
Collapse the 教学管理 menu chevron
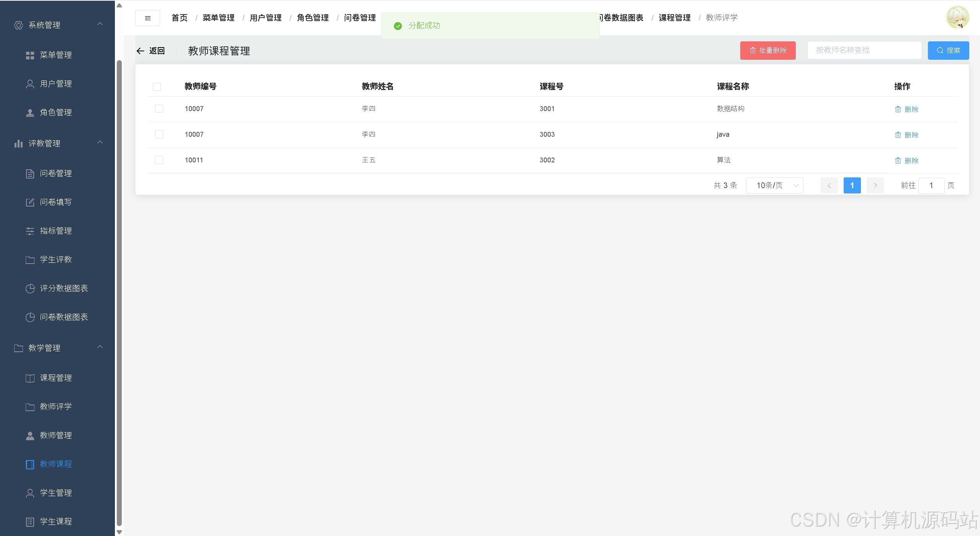tap(100, 347)
